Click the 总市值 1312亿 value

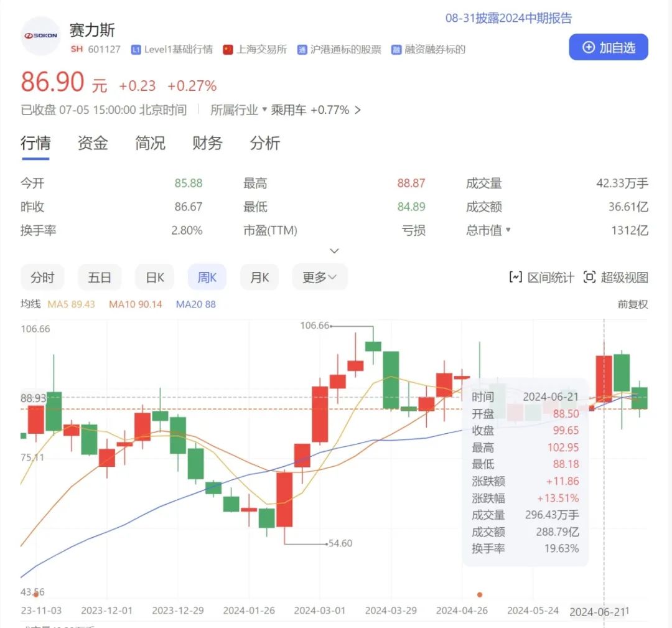630,231
